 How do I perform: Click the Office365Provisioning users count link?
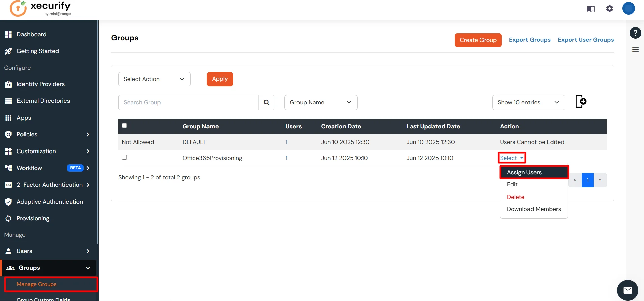(x=286, y=158)
